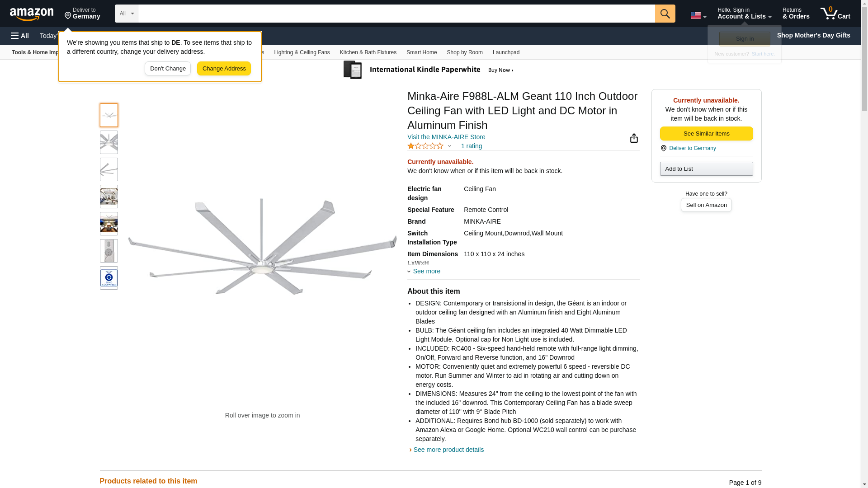Screen dimensions: 868x488
Task: Open the Smart Home tab
Action: (x=421, y=52)
